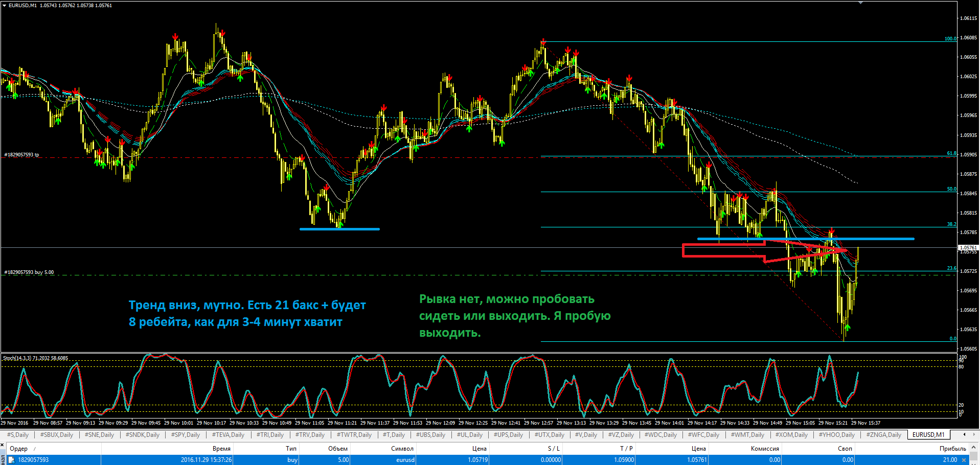Click the open price 1.05719 cell
980x465 pixels.
477,460
